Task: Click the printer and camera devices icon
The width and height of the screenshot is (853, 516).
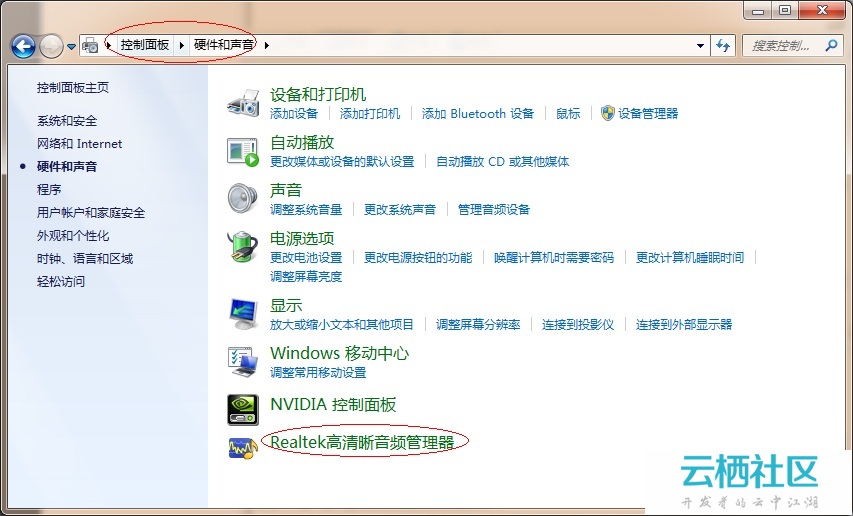Action: (243, 103)
